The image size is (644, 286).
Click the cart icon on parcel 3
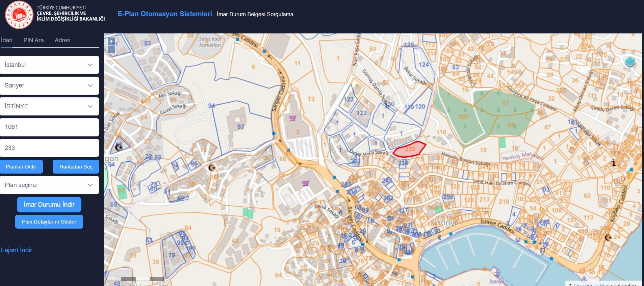coord(292,118)
